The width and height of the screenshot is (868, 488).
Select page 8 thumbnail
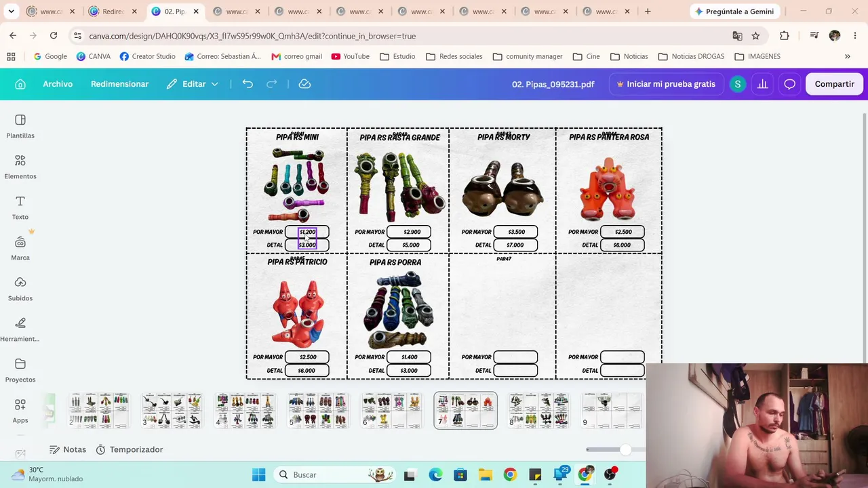pyautogui.click(x=538, y=410)
